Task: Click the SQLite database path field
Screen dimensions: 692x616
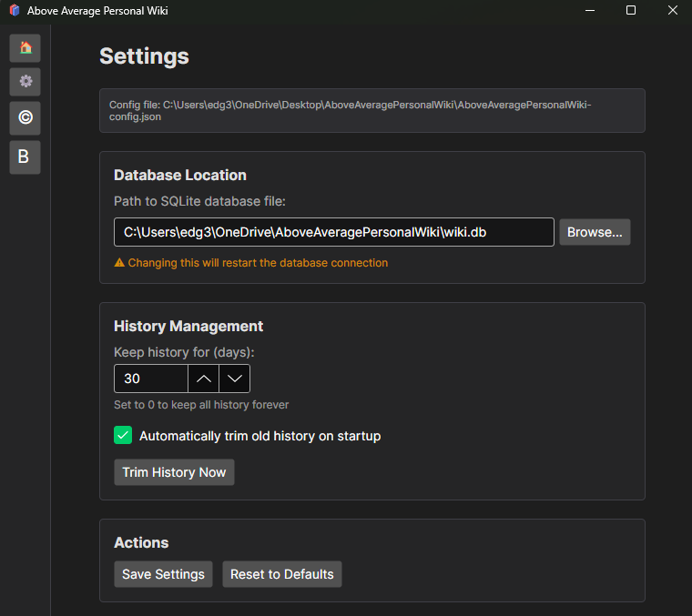Action: [334, 232]
